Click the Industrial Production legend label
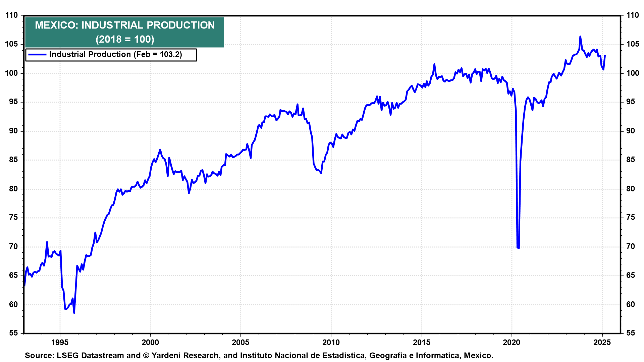The height and width of the screenshot is (362, 644). (115, 55)
